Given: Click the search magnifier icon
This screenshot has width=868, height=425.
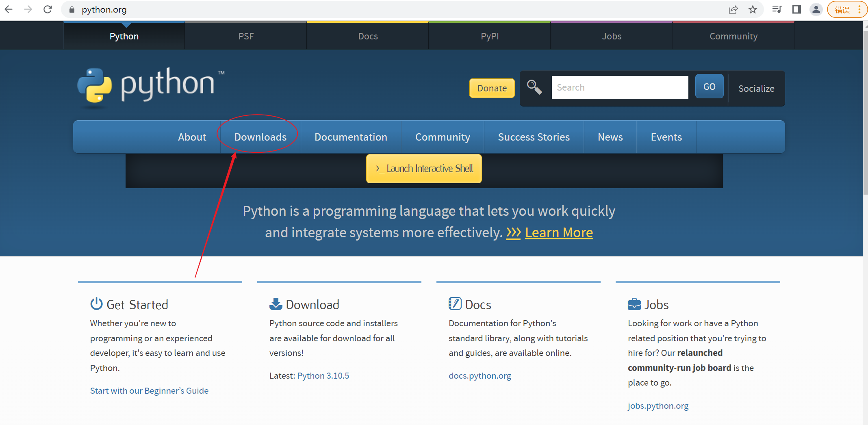Looking at the screenshot, I should [x=534, y=87].
